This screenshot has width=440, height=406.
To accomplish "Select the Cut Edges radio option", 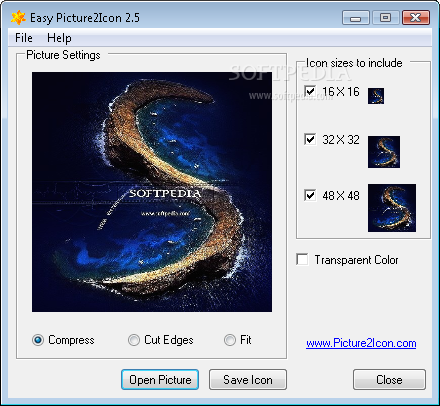I will coord(134,340).
